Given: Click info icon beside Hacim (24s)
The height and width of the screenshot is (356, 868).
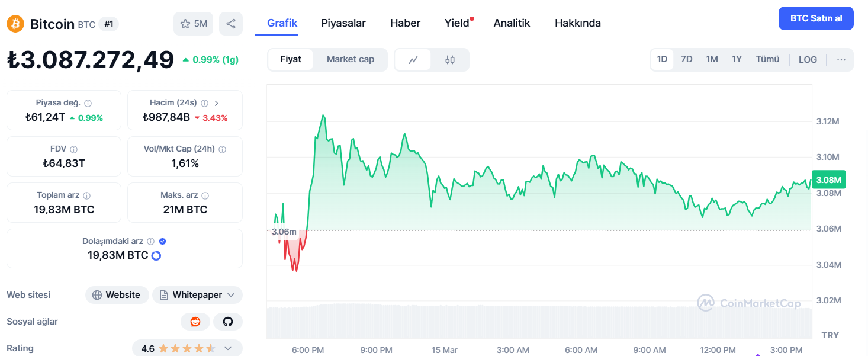Looking at the screenshot, I should 204,103.
